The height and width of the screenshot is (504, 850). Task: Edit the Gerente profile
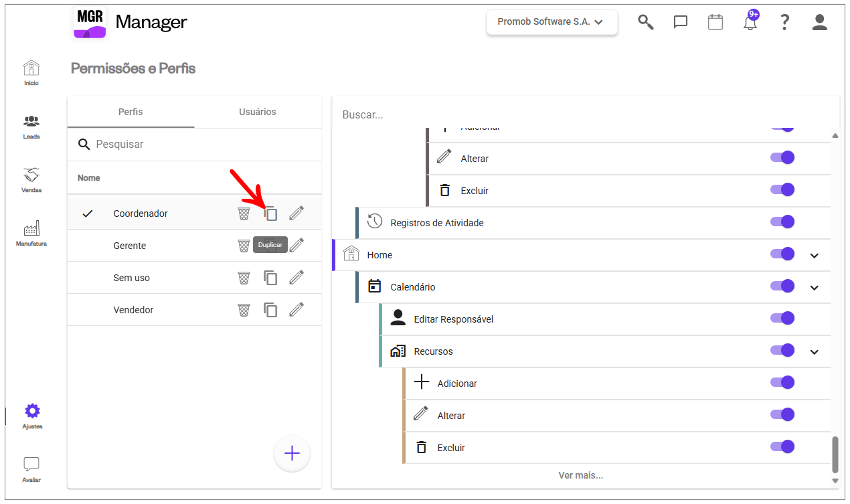296,246
